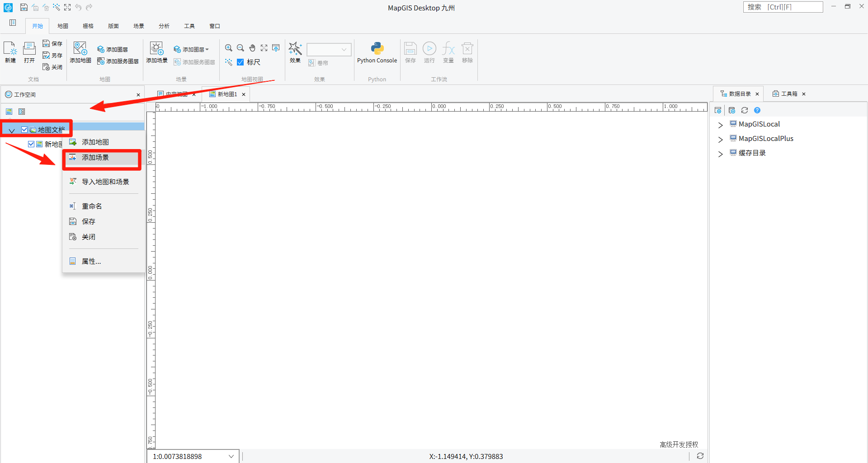Switch to the 分析 ribbon tab
868x463 pixels.
[164, 26]
